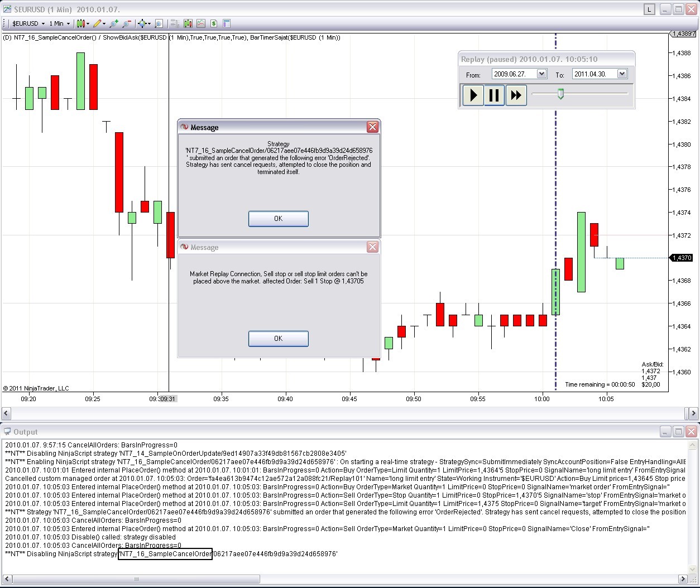Image resolution: width=700 pixels, height=588 pixels.
Task: Expand the cursor type dropdown arrow
Action: coord(150,23)
